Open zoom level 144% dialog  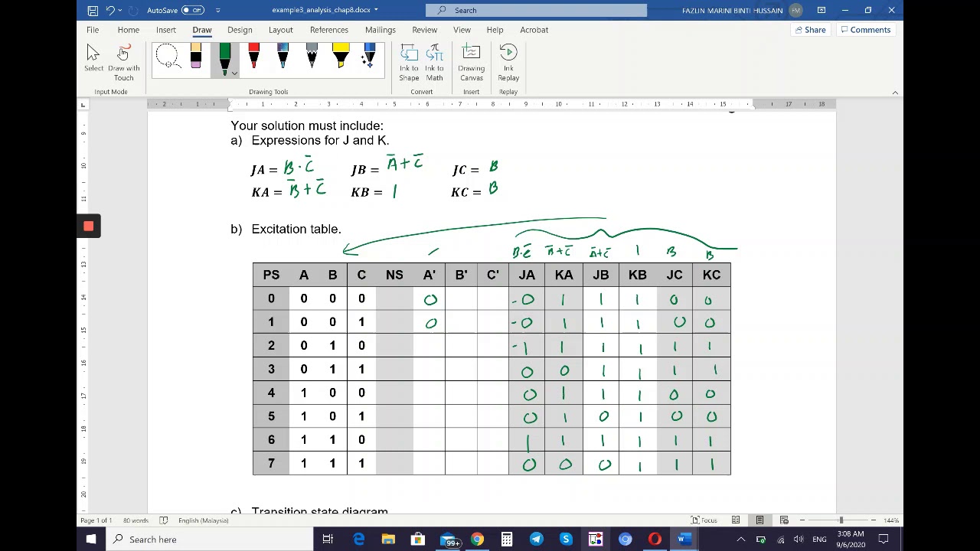(x=891, y=520)
